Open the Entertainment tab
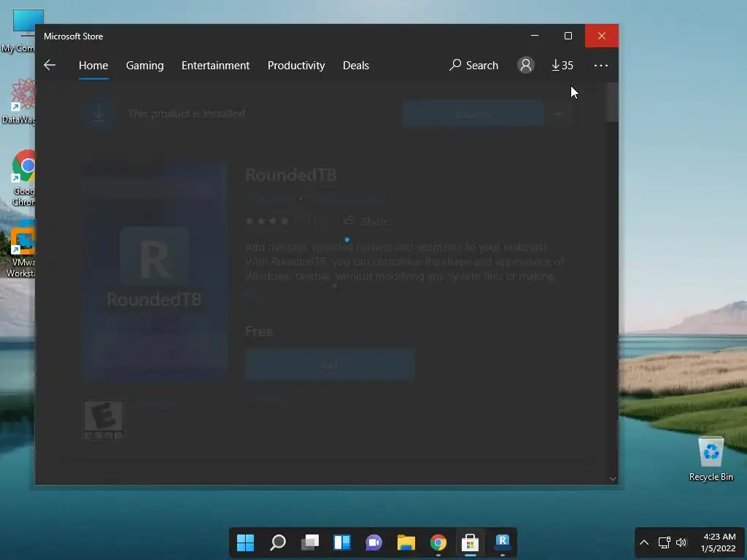Viewport: 747px width, 560px height. click(x=215, y=65)
